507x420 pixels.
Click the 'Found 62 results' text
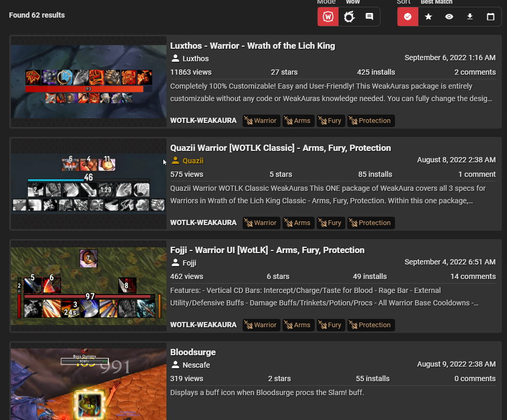[x=37, y=15]
